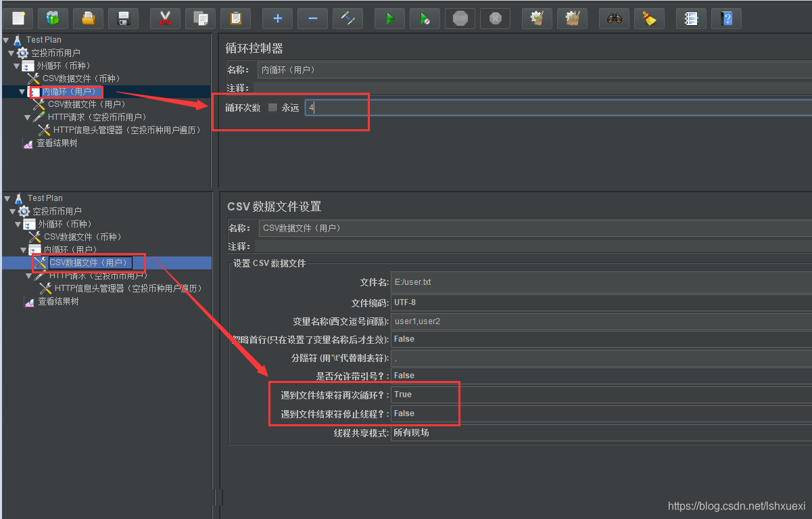
Task: Open the 是否允许带引号 False dropdown
Action: click(601, 376)
